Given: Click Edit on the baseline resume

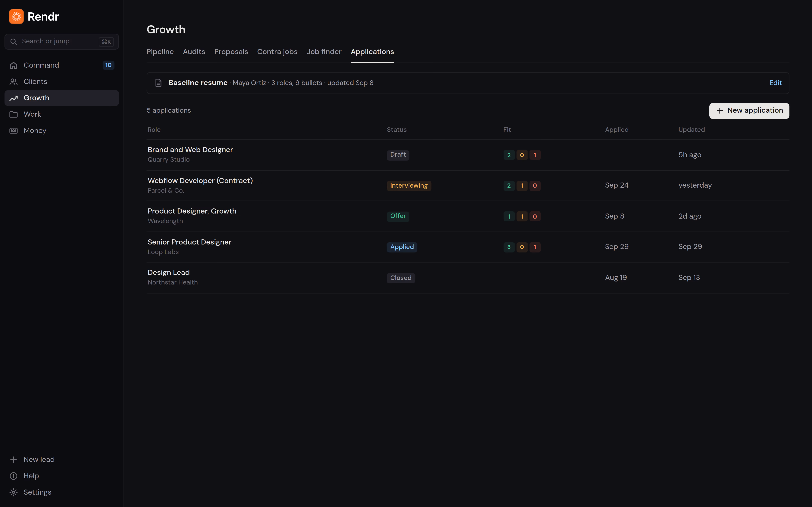Looking at the screenshot, I should [x=775, y=83].
